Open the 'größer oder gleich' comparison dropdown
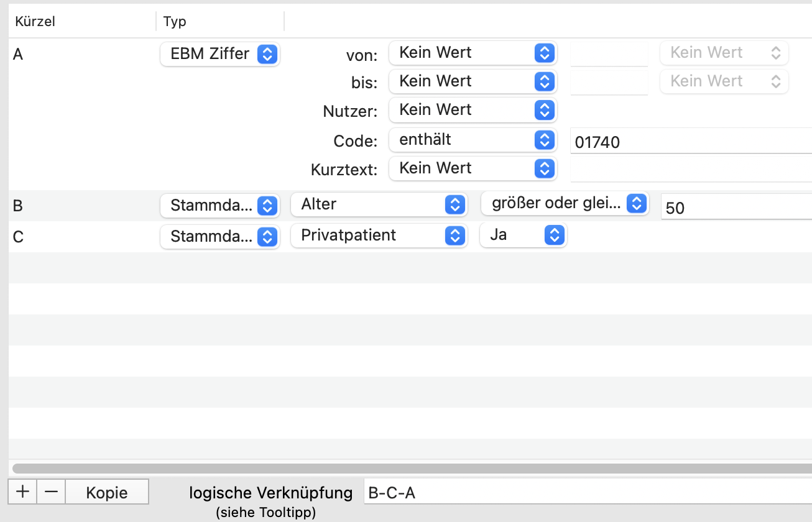The width and height of the screenshot is (812, 522). 565,203
